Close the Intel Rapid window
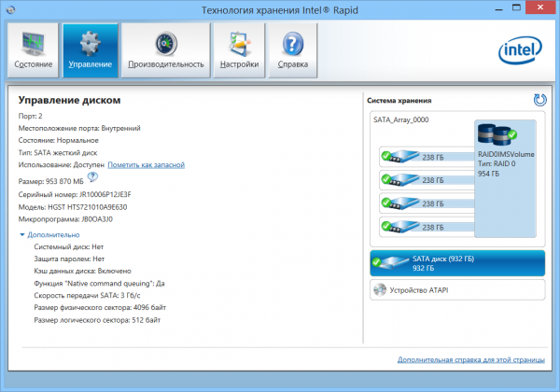The height and width of the screenshot is (392, 560). [540, 7]
